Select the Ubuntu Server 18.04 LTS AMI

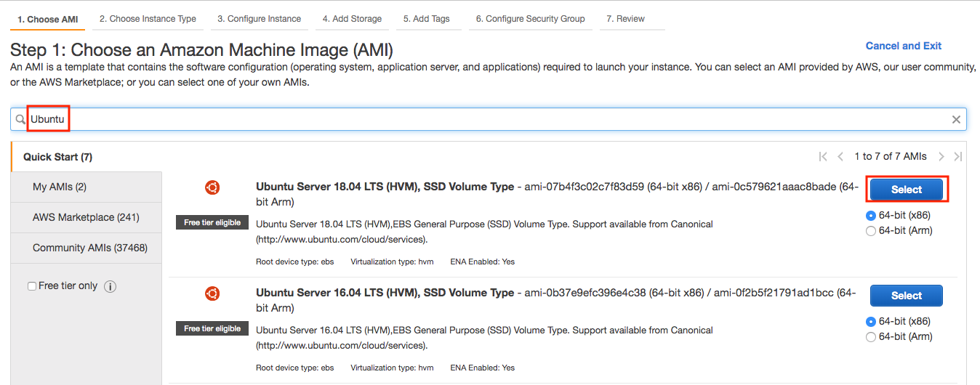tap(906, 190)
